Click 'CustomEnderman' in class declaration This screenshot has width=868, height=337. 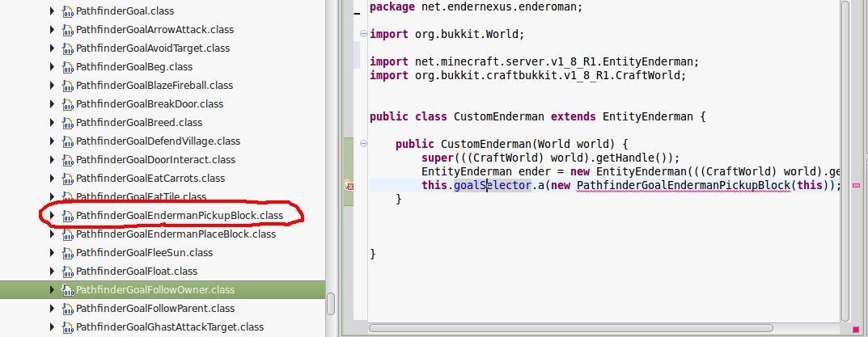[x=499, y=116]
